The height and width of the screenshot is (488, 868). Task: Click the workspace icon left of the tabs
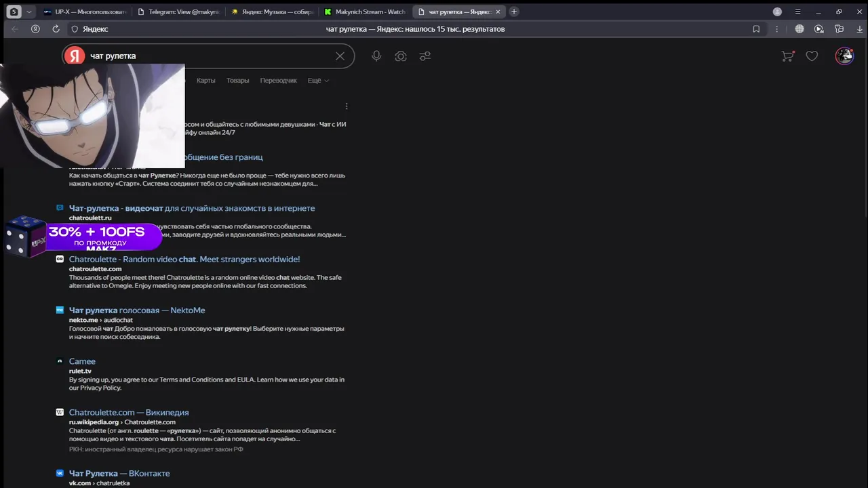click(14, 12)
